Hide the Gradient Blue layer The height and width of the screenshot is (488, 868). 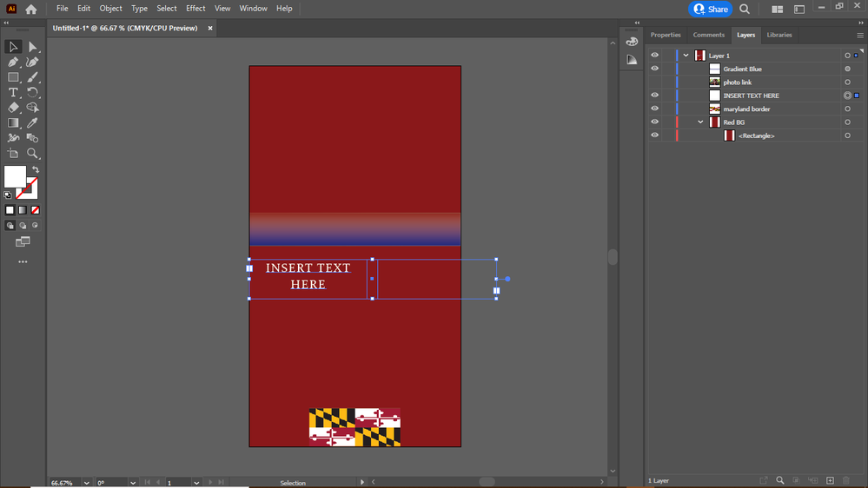[x=655, y=69]
